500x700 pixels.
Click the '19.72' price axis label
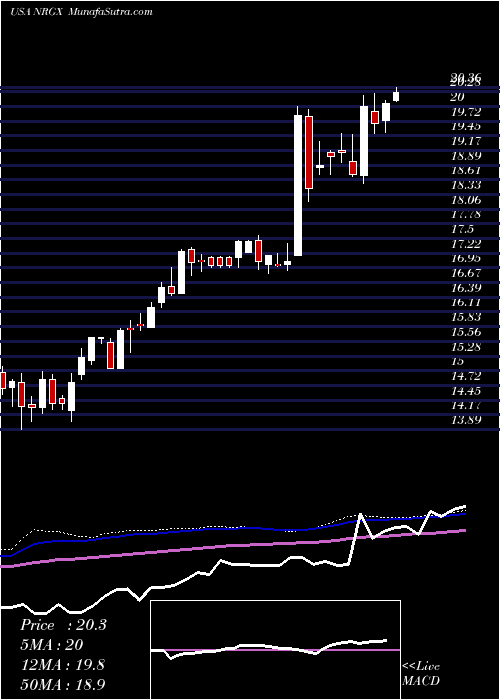tap(466, 112)
